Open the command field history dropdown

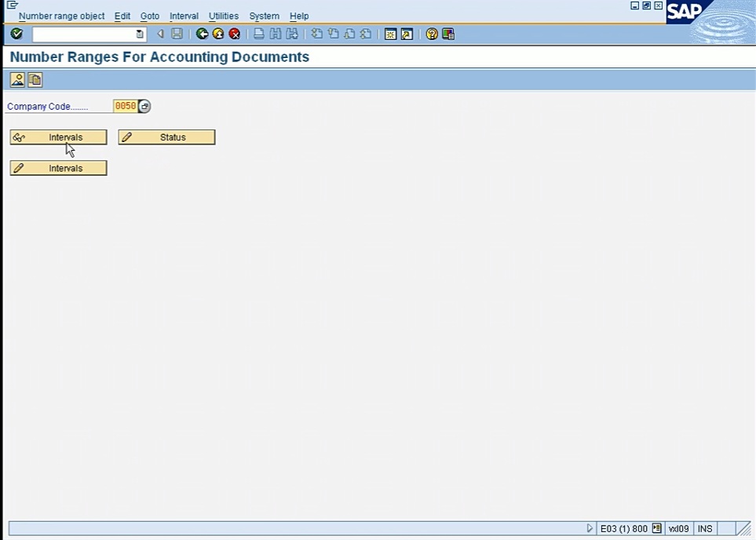coord(140,34)
